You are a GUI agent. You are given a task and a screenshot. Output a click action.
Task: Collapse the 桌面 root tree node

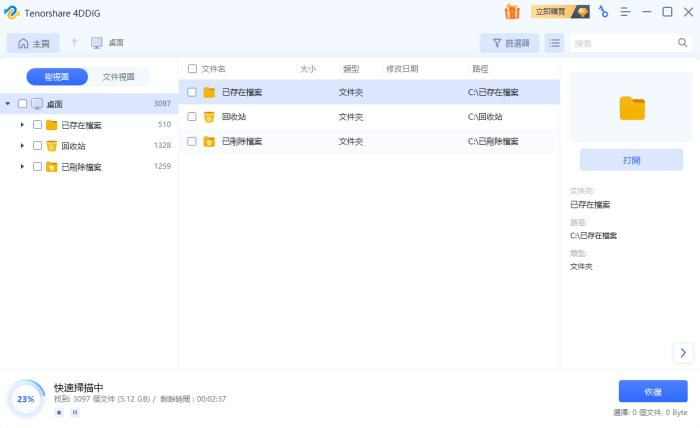(x=8, y=104)
